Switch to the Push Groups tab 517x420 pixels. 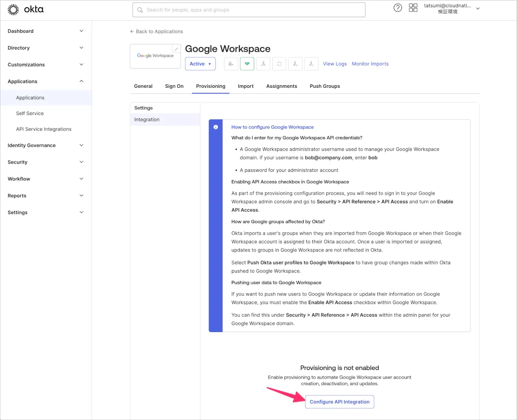point(325,86)
